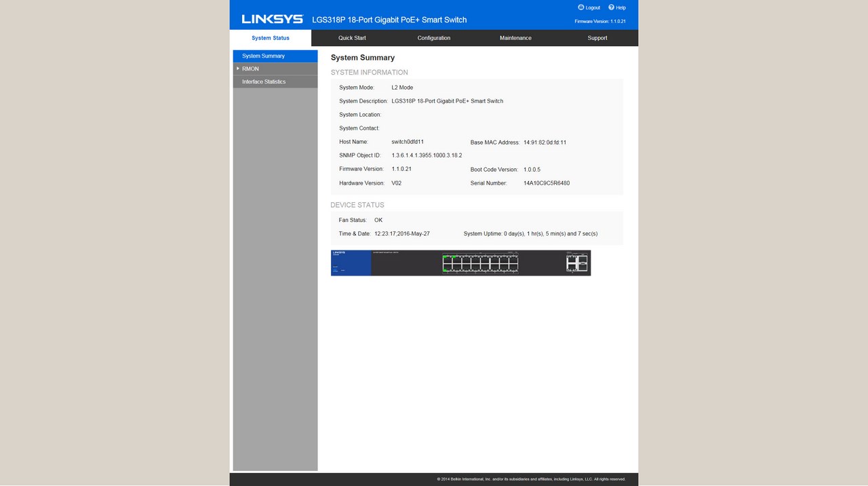Viewport: 868px width, 486px height.
Task: Go to the Configuration tab
Action: pyautogui.click(x=434, y=38)
